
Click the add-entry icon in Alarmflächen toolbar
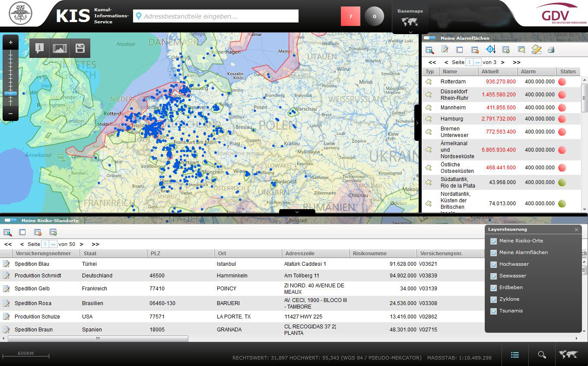coord(506,50)
